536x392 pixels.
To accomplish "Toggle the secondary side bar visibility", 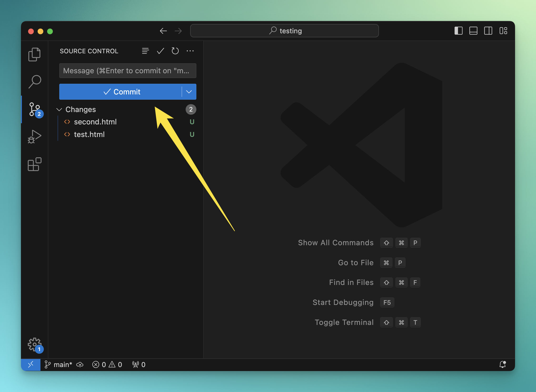I will pyautogui.click(x=488, y=31).
